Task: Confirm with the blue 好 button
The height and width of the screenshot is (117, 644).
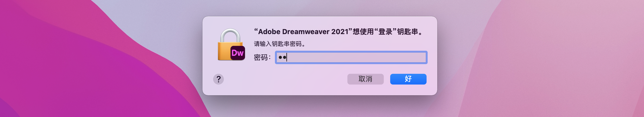Action: [408, 79]
